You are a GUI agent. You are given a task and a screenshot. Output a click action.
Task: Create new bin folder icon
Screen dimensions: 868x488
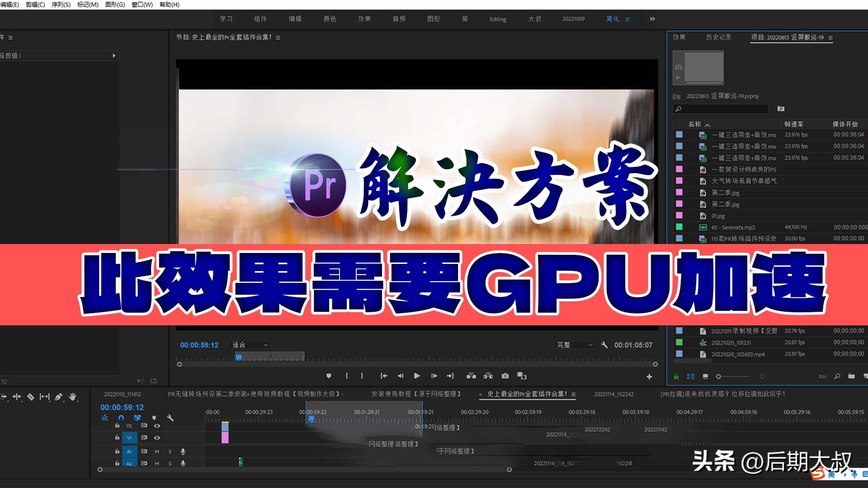(851, 376)
